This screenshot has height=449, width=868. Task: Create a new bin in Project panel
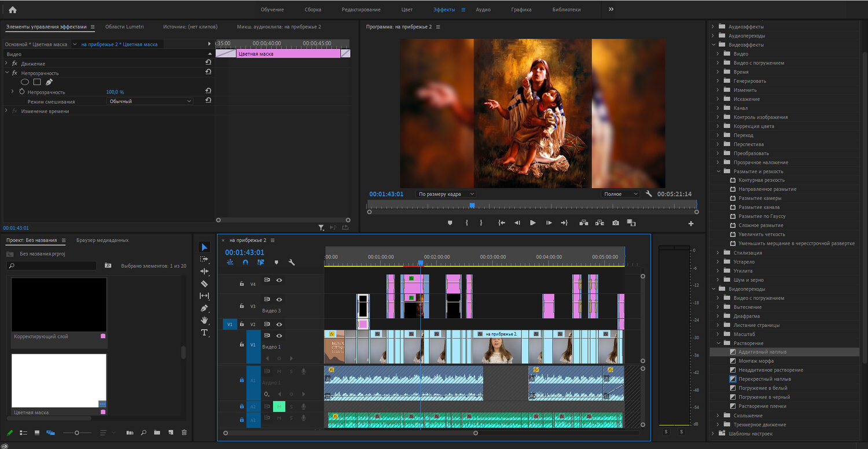pos(157,432)
